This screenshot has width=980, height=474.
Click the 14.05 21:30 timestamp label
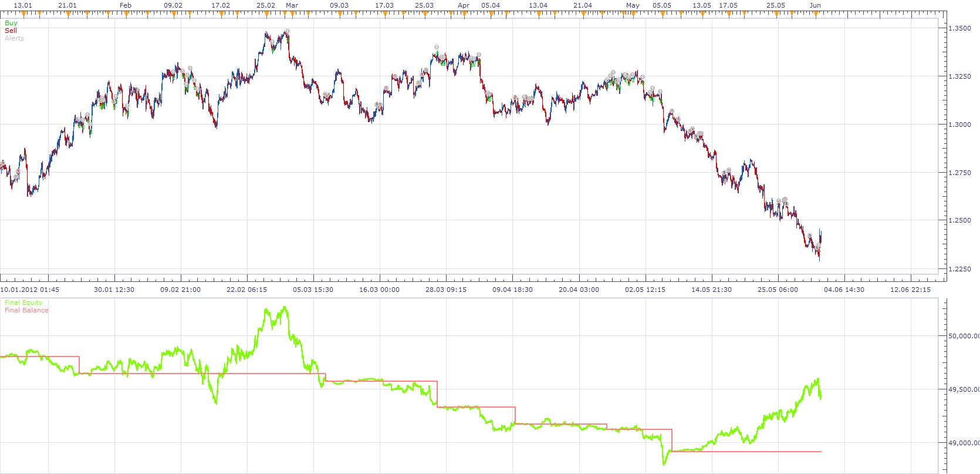pos(711,290)
